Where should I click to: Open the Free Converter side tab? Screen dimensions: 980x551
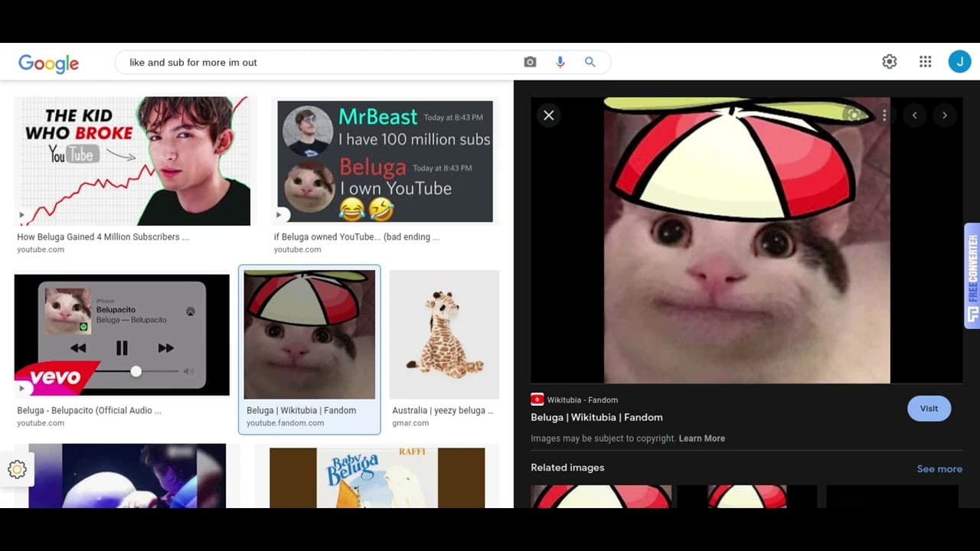tap(972, 275)
